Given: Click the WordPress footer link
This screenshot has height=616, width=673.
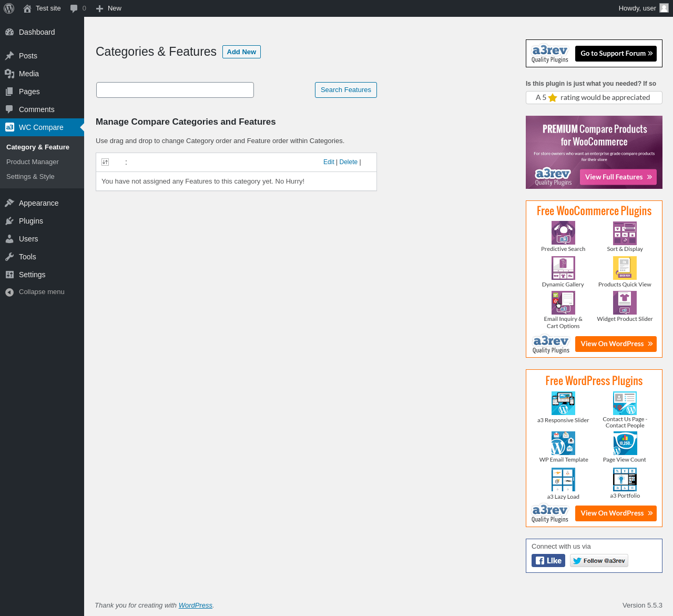Looking at the screenshot, I should (x=196, y=605).
